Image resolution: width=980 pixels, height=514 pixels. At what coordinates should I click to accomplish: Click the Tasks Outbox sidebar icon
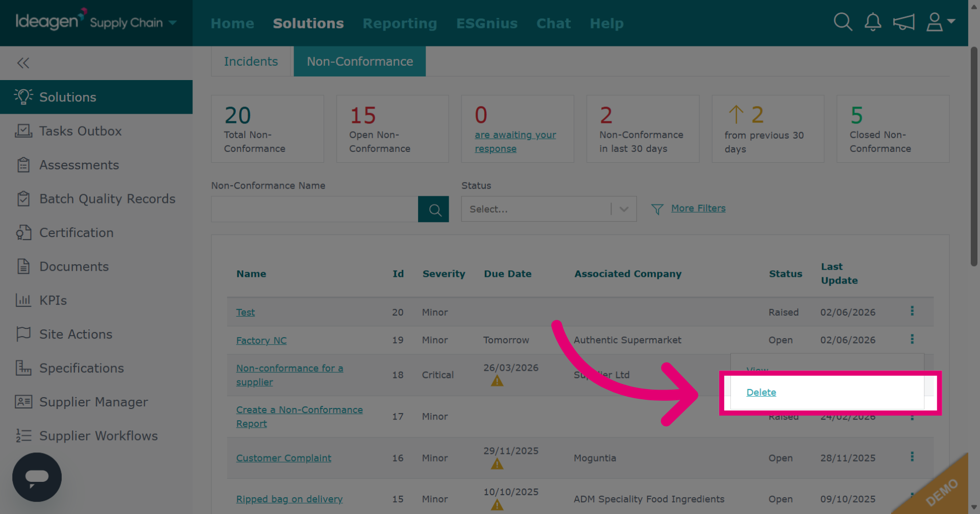tap(23, 131)
